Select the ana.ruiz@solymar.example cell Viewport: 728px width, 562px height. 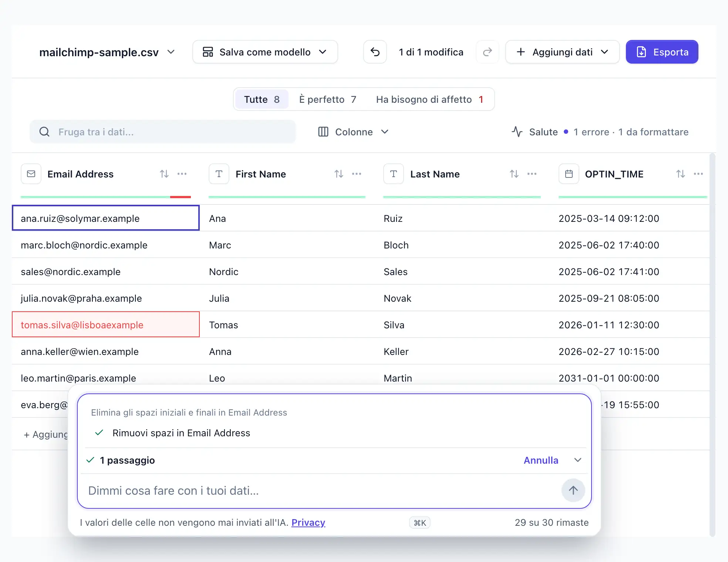click(x=106, y=218)
